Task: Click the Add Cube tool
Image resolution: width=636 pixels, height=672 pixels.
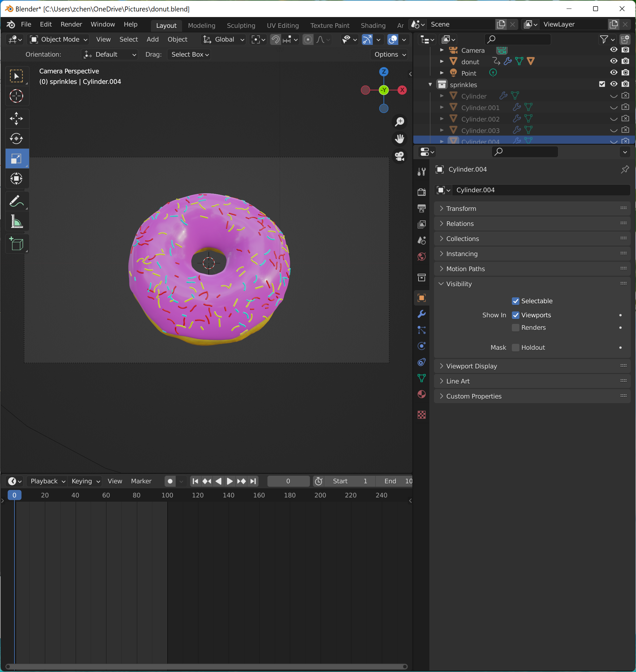Action: pyautogui.click(x=16, y=244)
